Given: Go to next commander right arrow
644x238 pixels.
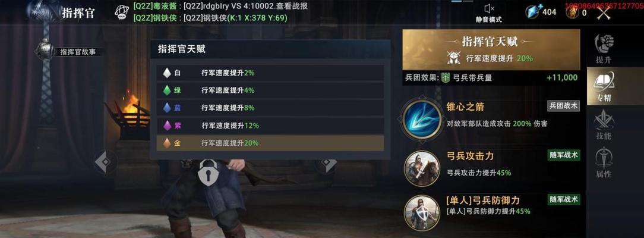Looking at the screenshot, I should click(x=327, y=164).
